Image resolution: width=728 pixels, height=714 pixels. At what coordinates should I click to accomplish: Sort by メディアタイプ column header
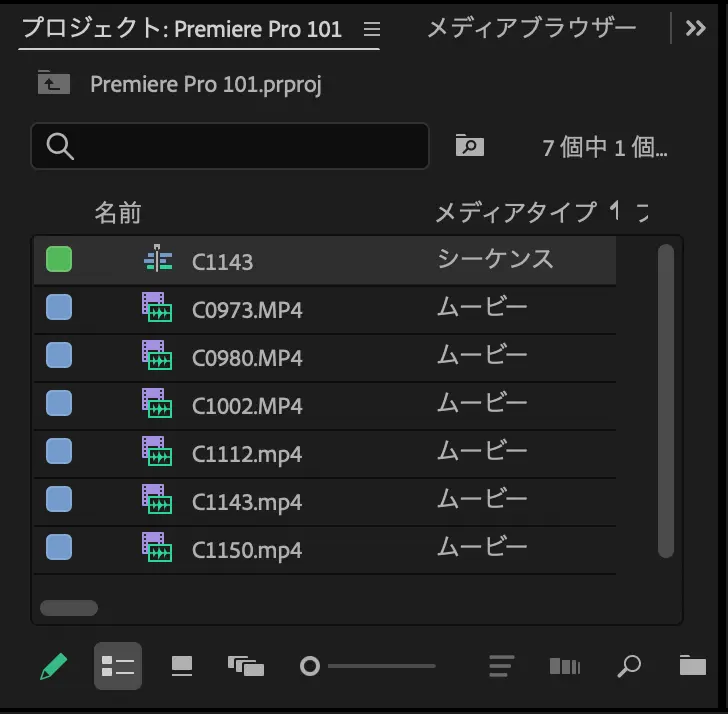point(515,213)
